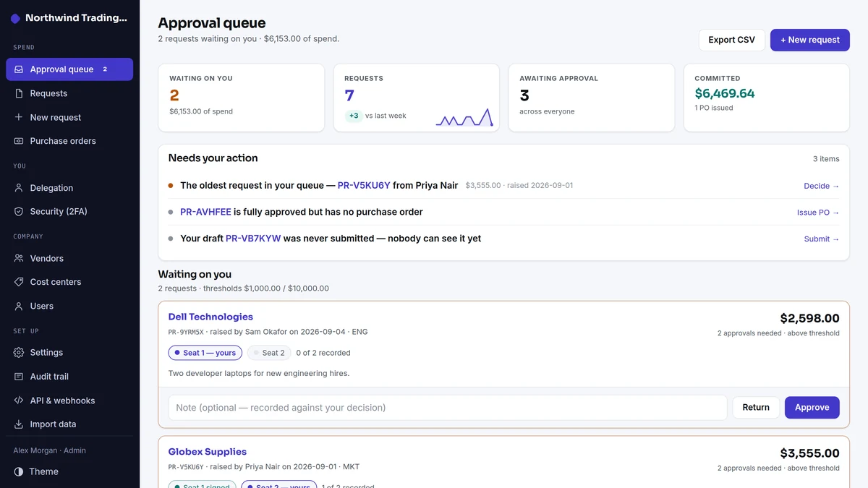Click the Import data download icon

19,424
